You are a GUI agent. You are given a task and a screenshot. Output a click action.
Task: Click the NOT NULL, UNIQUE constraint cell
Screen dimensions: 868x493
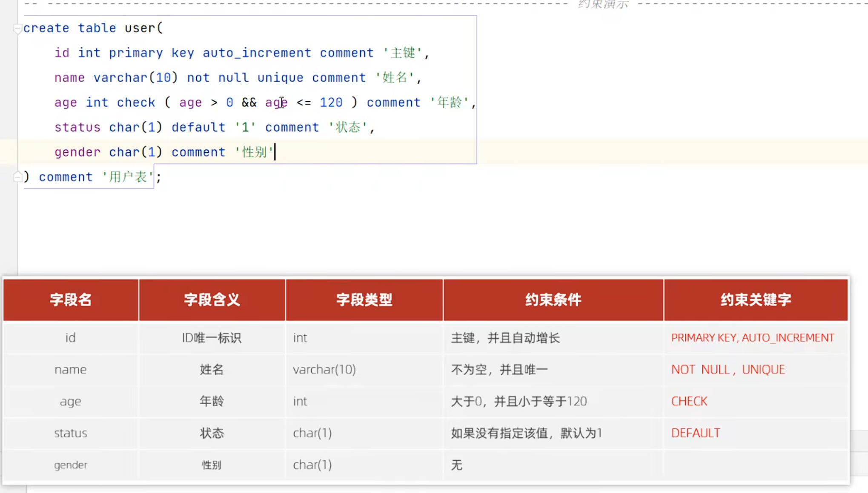click(728, 369)
